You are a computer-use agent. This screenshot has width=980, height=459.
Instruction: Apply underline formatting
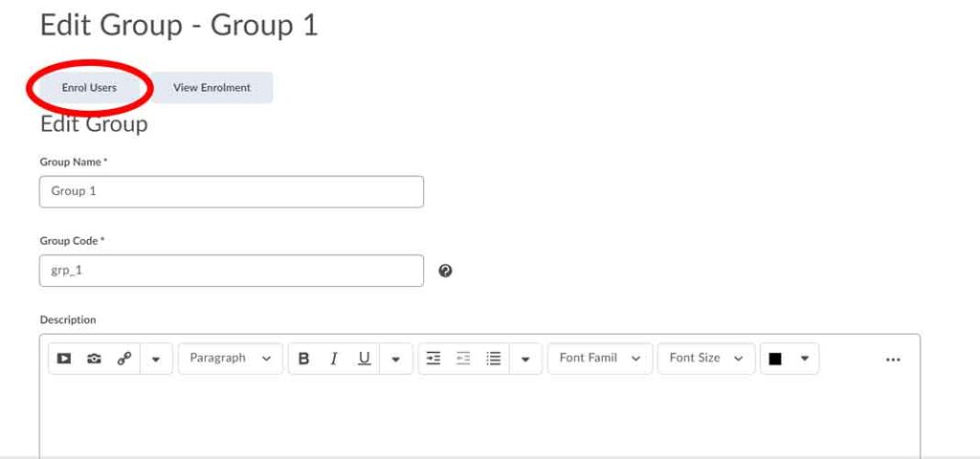[x=364, y=359]
